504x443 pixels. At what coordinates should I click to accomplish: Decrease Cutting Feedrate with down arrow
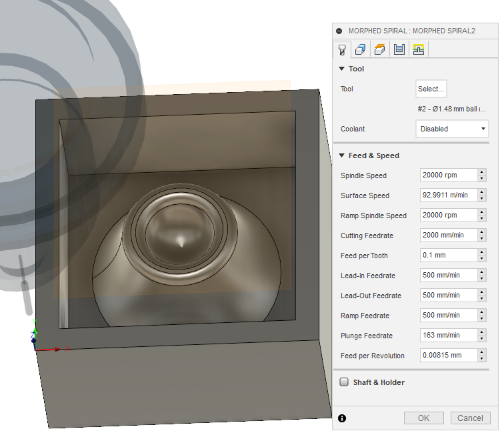point(482,238)
